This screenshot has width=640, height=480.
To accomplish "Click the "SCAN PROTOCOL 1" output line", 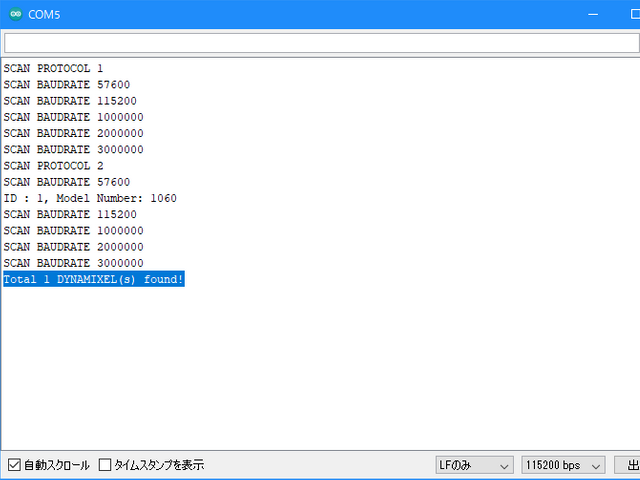I will pyautogui.click(x=53, y=69).
